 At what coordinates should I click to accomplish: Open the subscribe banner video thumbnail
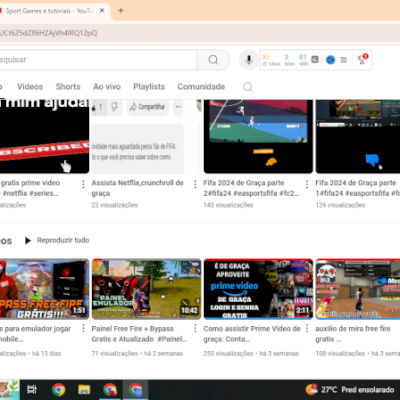coord(44,136)
